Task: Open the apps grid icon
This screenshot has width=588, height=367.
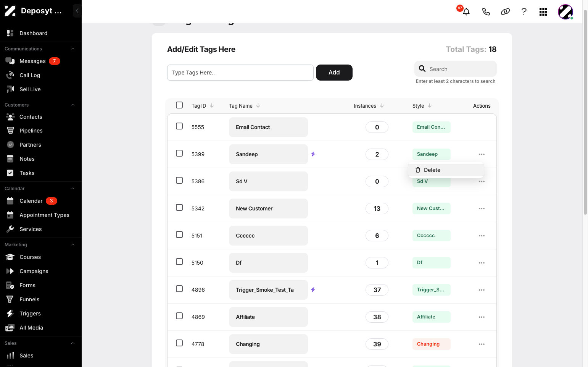Action: coord(543,12)
